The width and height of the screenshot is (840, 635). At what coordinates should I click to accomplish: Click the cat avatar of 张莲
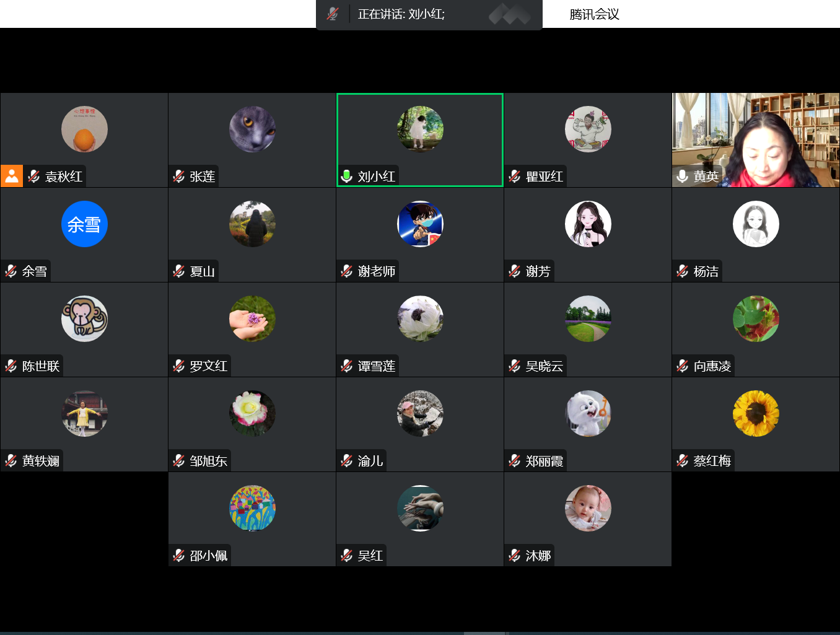(x=252, y=129)
